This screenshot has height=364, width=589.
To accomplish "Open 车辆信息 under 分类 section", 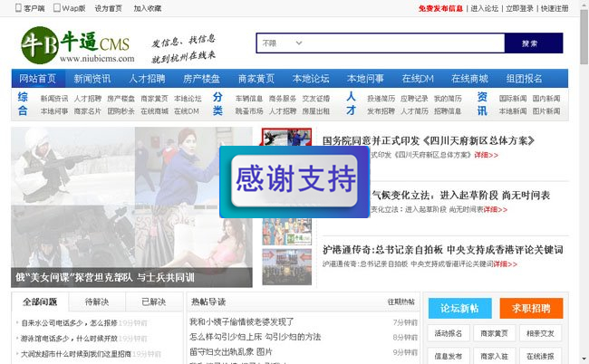I will click(248, 99).
